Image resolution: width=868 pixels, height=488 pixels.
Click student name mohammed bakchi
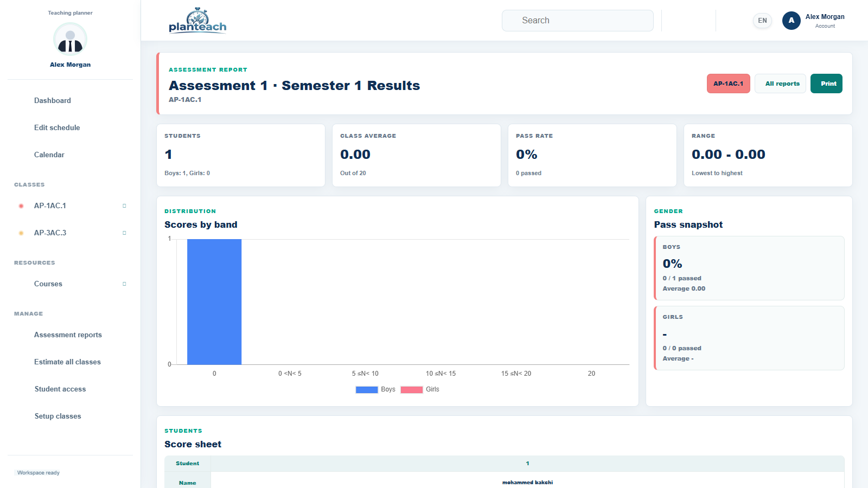click(527, 482)
